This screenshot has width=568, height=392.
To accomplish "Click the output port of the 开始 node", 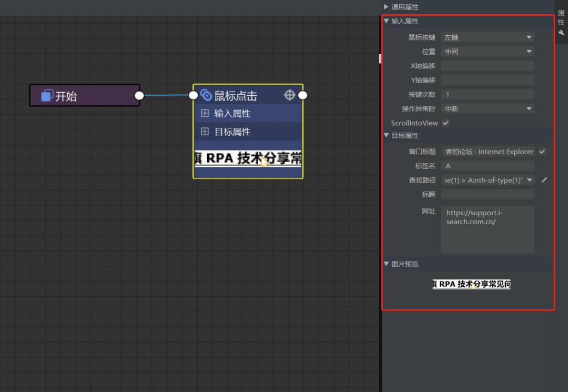I will click(x=139, y=95).
